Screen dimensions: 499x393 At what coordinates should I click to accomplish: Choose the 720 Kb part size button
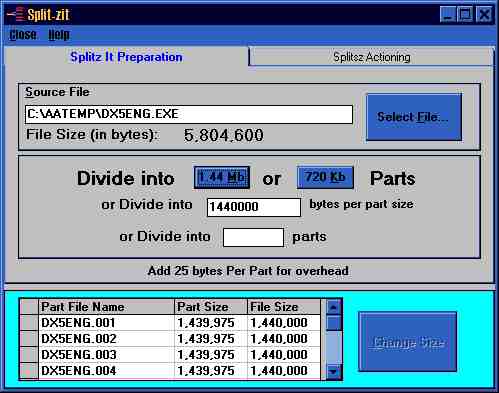point(325,177)
